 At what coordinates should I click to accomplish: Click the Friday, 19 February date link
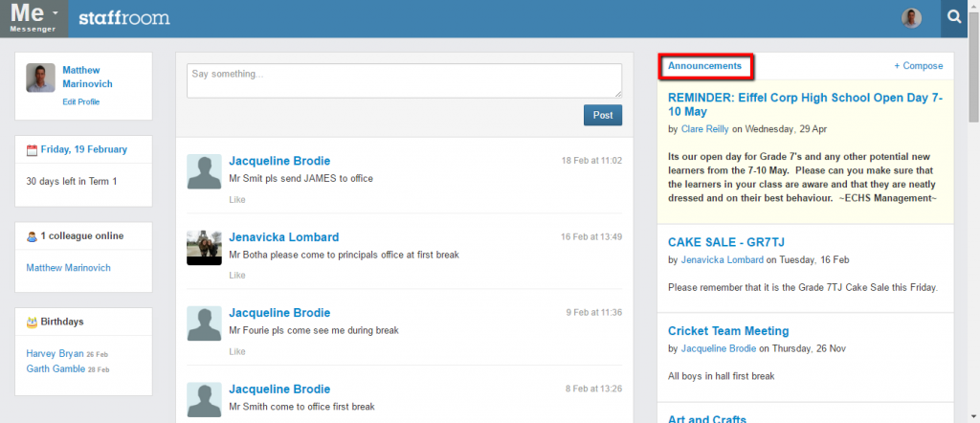[84, 149]
